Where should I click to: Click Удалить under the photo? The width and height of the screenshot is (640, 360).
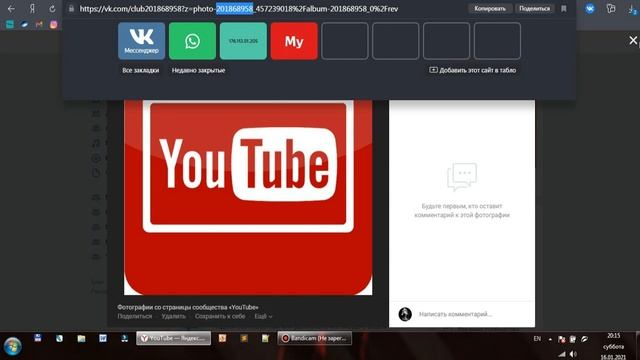click(x=173, y=316)
